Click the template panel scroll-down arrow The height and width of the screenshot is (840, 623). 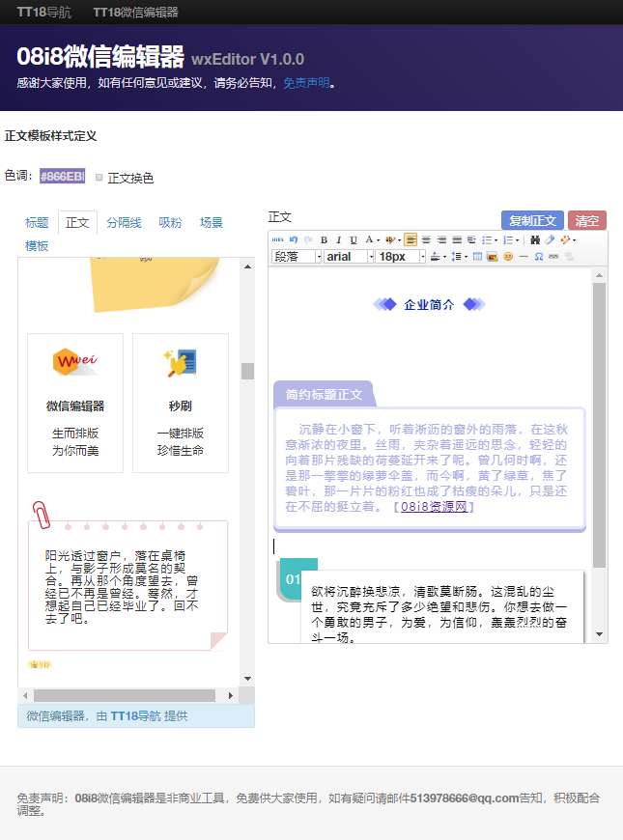click(x=247, y=678)
